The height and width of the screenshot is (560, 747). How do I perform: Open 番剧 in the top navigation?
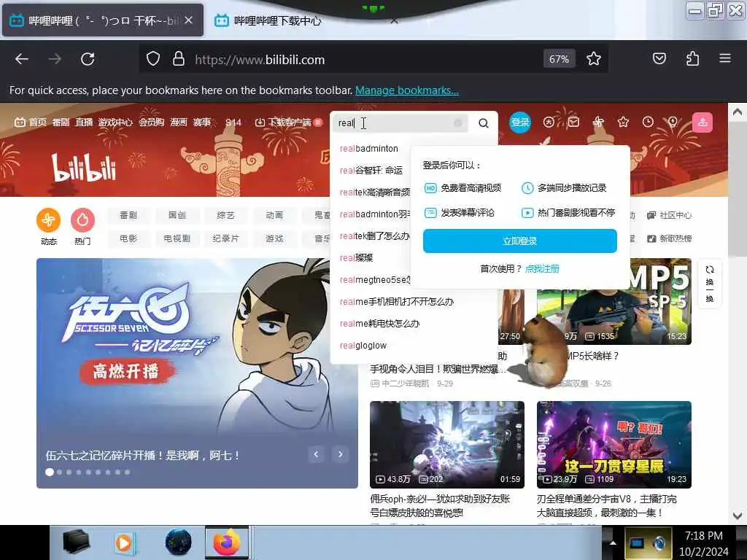pos(61,122)
